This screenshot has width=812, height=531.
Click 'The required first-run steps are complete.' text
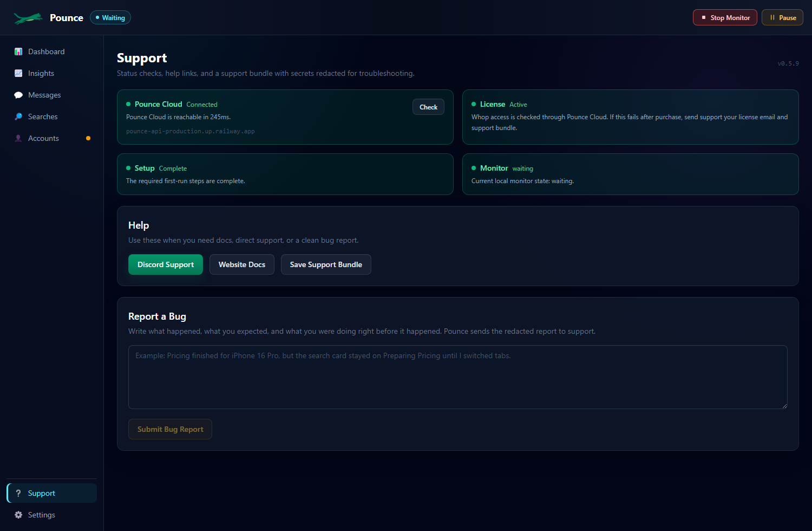[x=186, y=181]
